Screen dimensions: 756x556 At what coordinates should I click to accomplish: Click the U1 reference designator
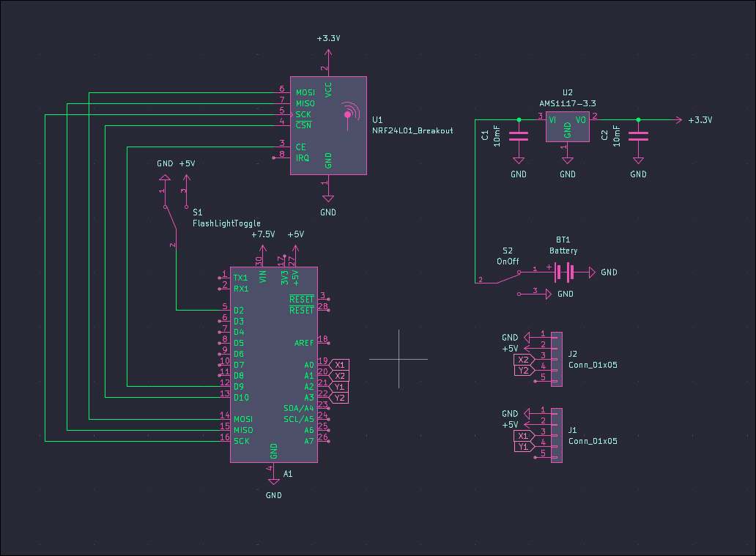pyautogui.click(x=377, y=120)
